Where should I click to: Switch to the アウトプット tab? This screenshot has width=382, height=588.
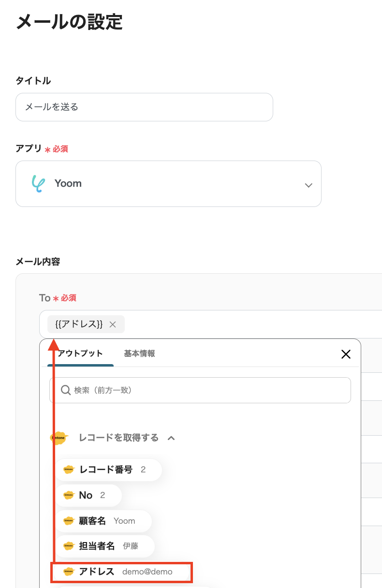[80, 353]
